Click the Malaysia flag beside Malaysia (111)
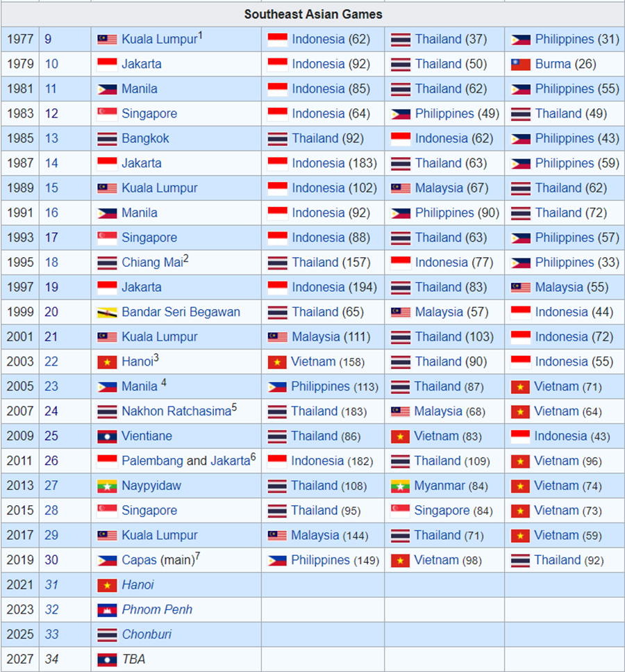The width and height of the screenshot is (625, 672). coord(277,338)
